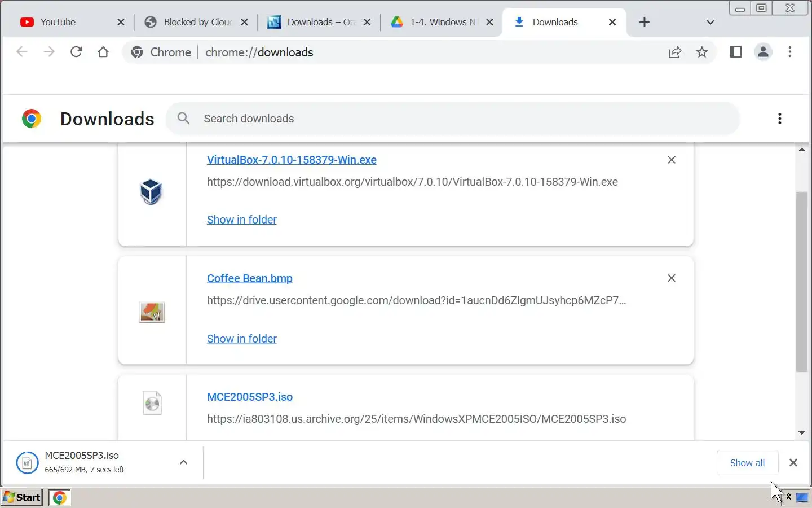Click the VirtualBox cube file icon
The image size is (812, 508).
pyautogui.click(x=151, y=192)
